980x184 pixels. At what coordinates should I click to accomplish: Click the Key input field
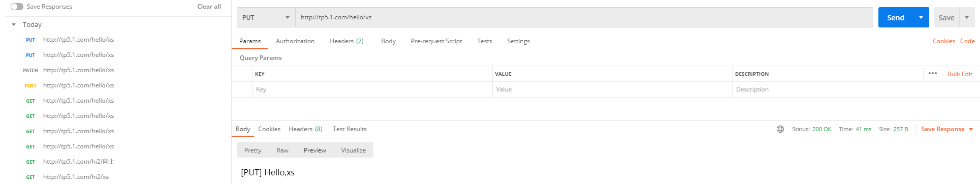372,89
